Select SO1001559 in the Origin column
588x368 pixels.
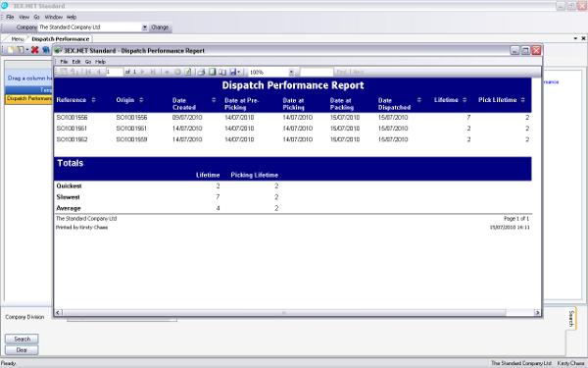131,139
